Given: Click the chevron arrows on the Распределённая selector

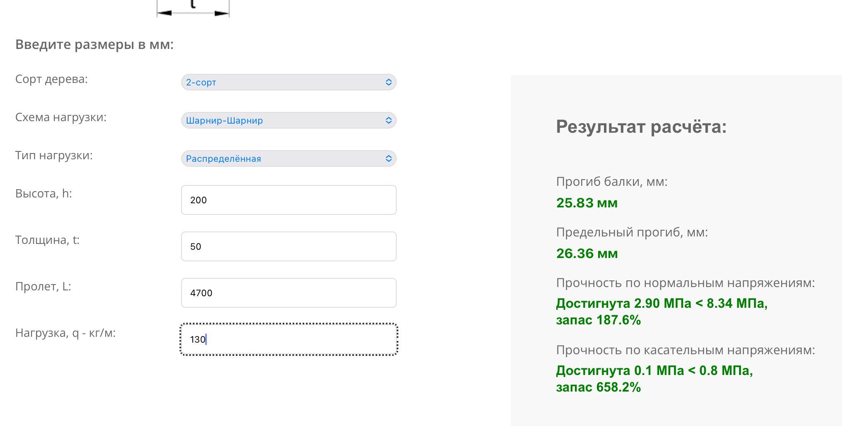Looking at the screenshot, I should (x=388, y=158).
